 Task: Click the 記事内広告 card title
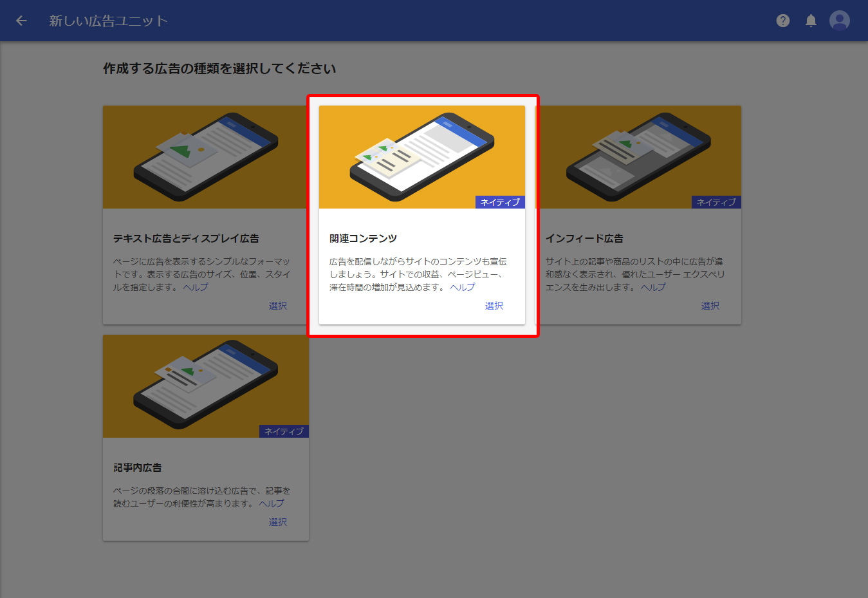tap(138, 467)
